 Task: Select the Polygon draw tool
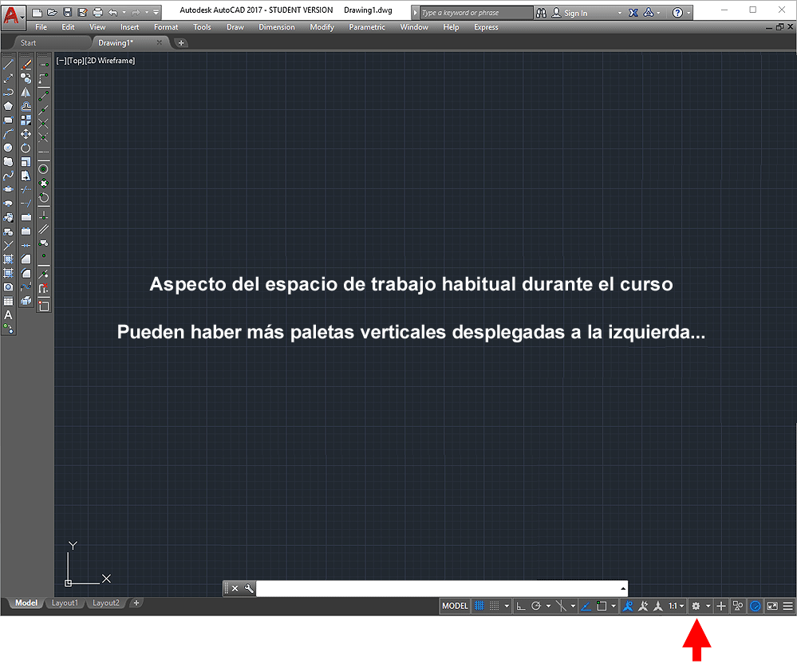pyautogui.click(x=8, y=106)
